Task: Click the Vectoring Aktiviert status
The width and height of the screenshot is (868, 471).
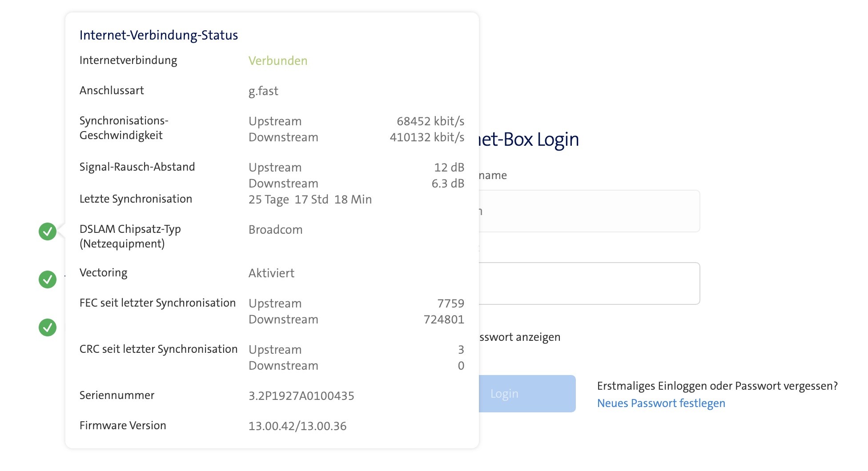Action: (x=271, y=273)
